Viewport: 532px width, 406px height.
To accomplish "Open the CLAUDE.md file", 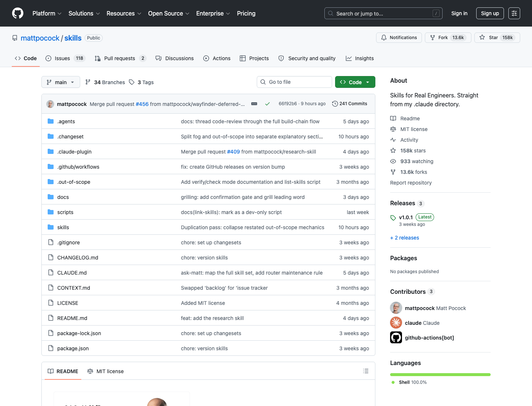I will tap(72, 273).
